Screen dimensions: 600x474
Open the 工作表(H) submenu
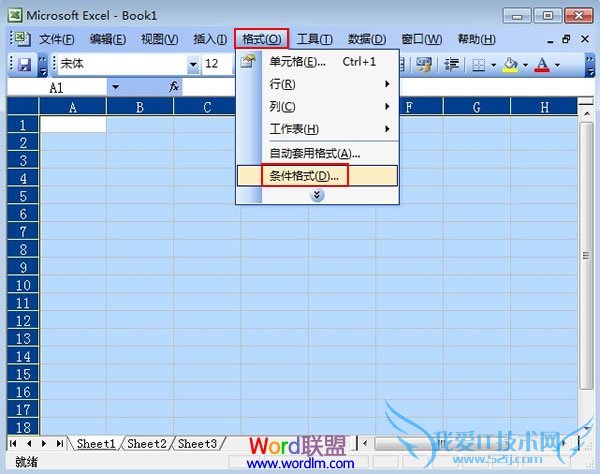[318, 129]
